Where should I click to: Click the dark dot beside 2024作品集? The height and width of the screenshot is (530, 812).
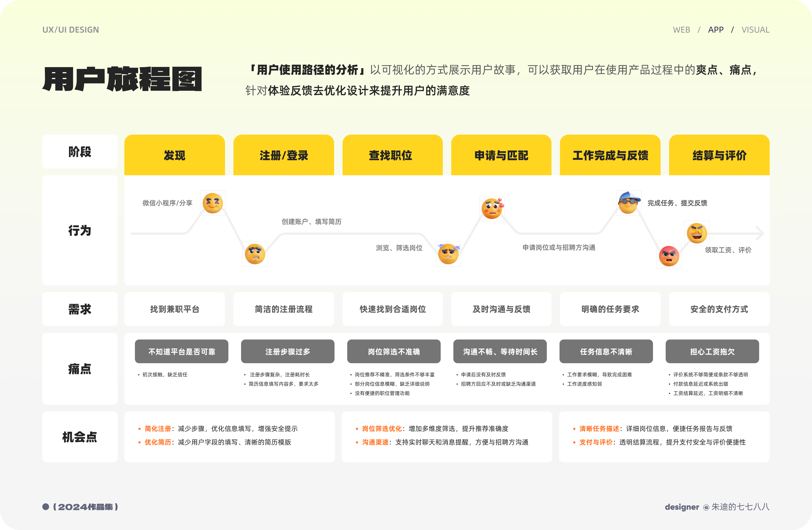(x=46, y=507)
